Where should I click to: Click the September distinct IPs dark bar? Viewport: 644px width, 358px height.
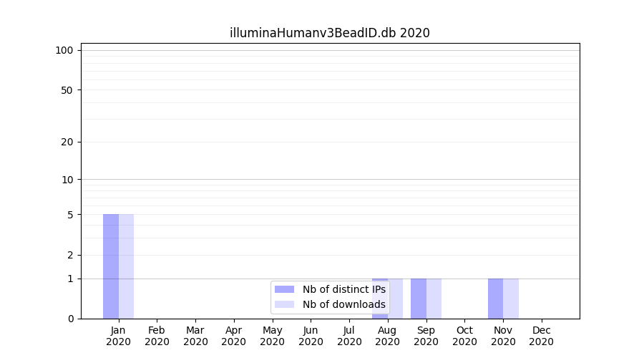click(419, 298)
